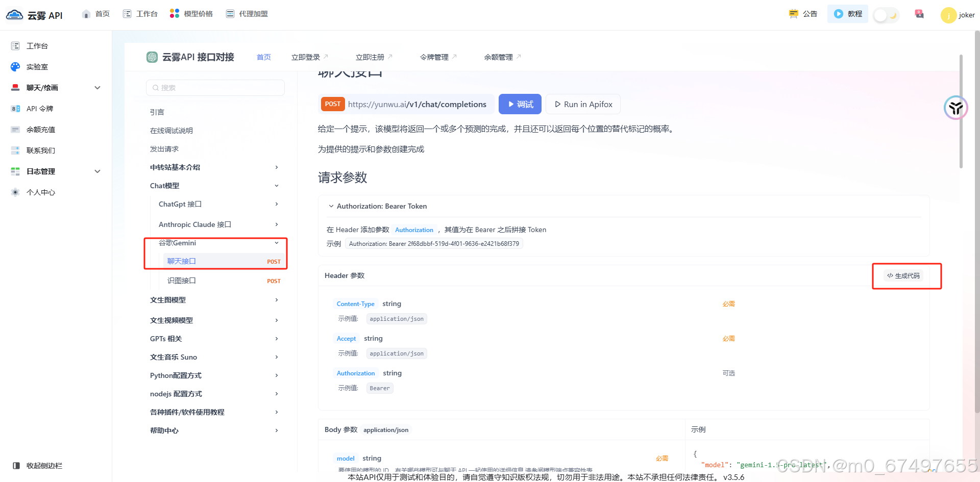Open the 余额管理 link
980x482 pixels.
click(502, 57)
